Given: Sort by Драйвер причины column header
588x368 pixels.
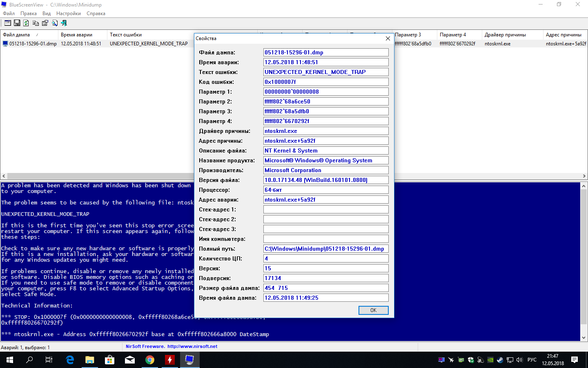Looking at the screenshot, I should point(512,35).
